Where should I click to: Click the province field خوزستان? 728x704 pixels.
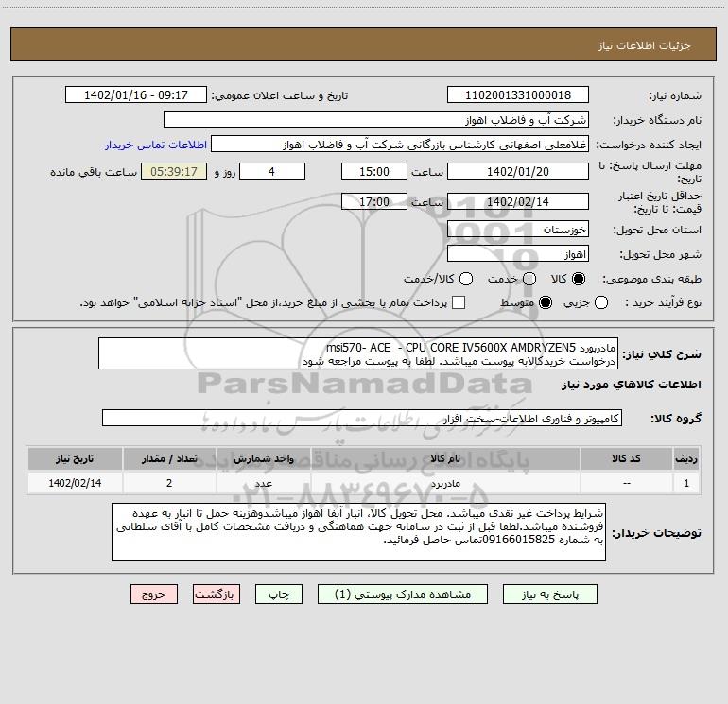518,230
